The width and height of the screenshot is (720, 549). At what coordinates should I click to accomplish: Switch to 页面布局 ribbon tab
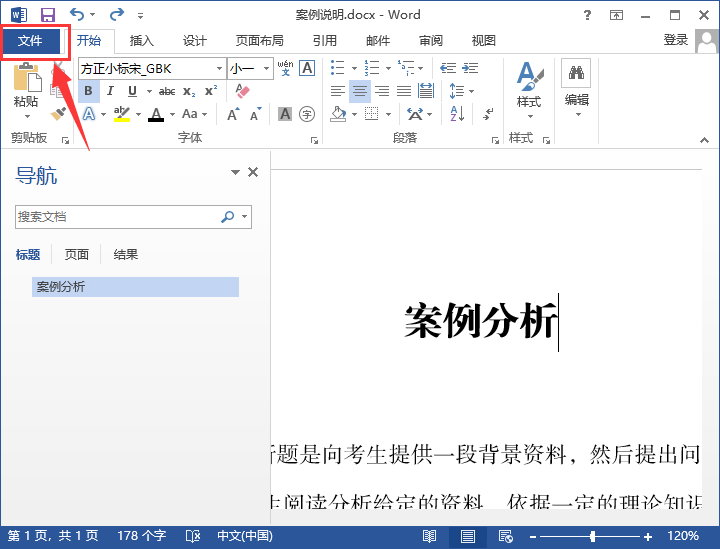259,41
